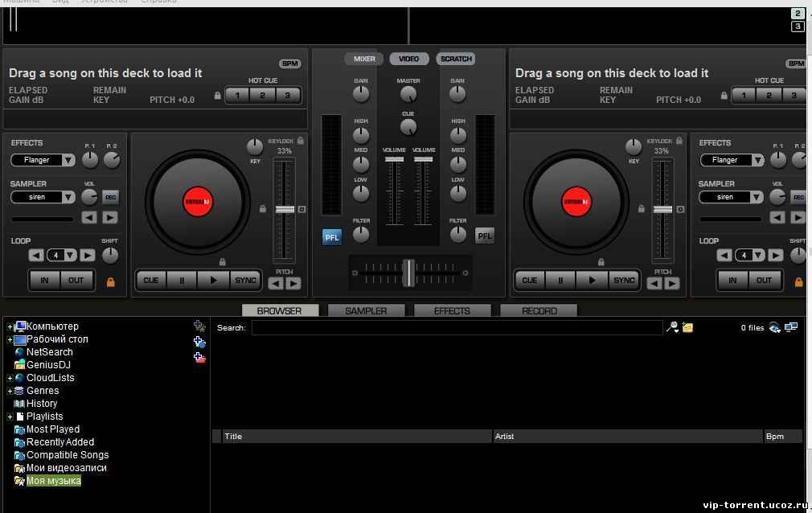This screenshot has height=513, width=812.
Task: Open the RECORD tab
Action: pyautogui.click(x=539, y=310)
